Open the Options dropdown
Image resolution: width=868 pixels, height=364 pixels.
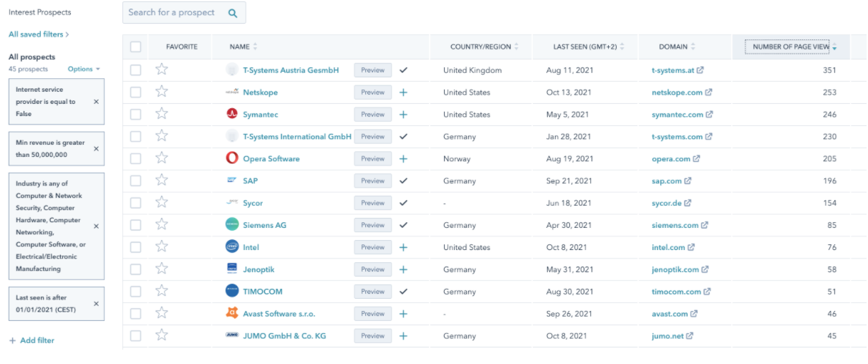pos(84,69)
